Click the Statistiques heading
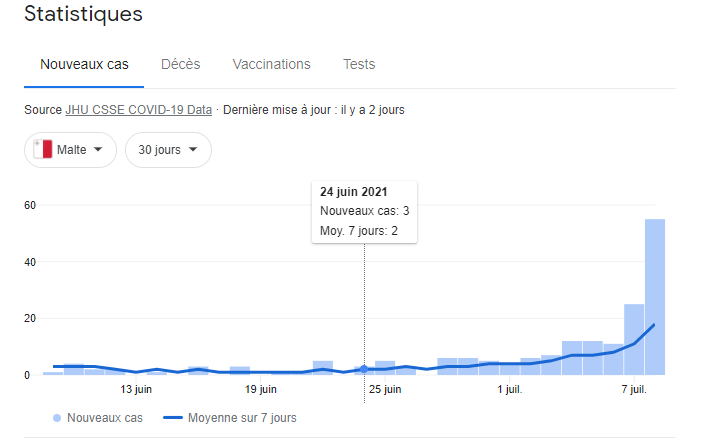 pyautogui.click(x=83, y=14)
